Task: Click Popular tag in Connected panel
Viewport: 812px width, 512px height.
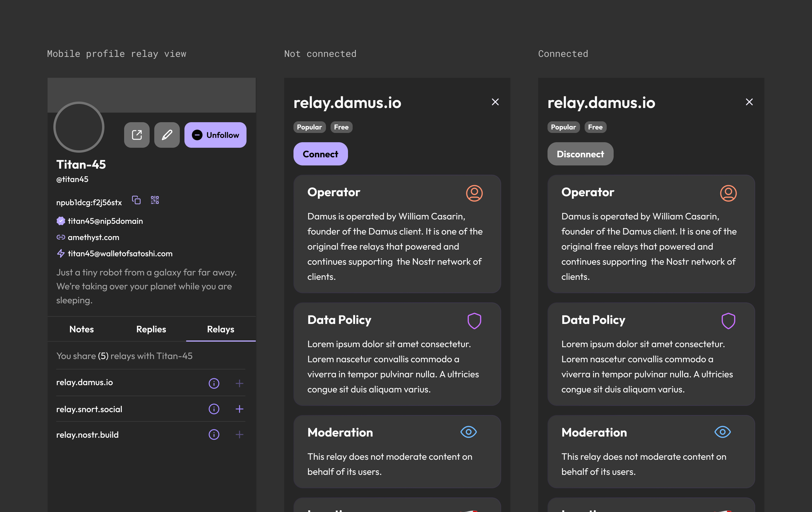Action: coord(563,127)
